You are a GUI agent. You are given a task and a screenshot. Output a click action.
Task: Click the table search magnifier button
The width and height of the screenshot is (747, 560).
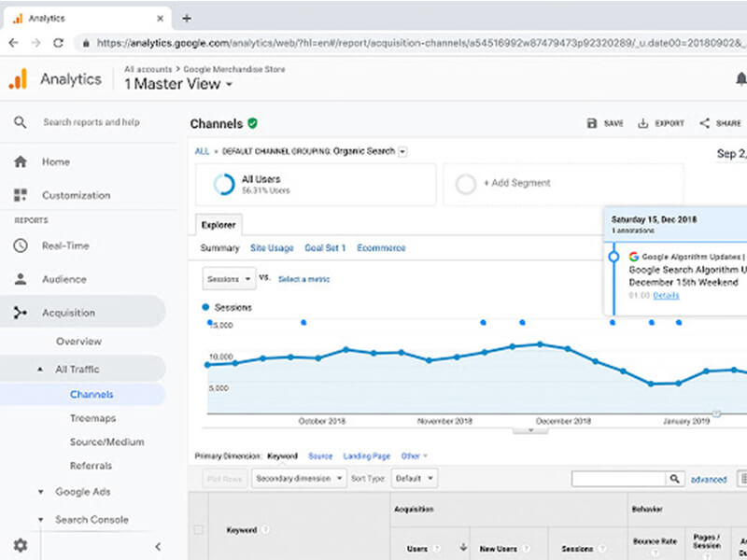(x=674, y=479)
